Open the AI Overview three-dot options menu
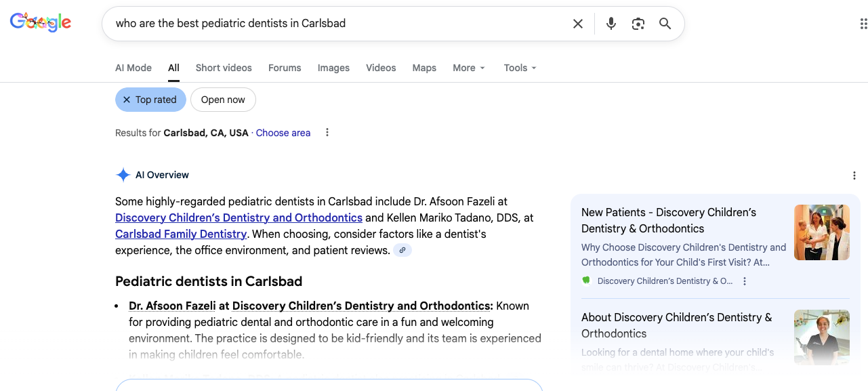This screenshot has height=391, width=868. [854, 175]
